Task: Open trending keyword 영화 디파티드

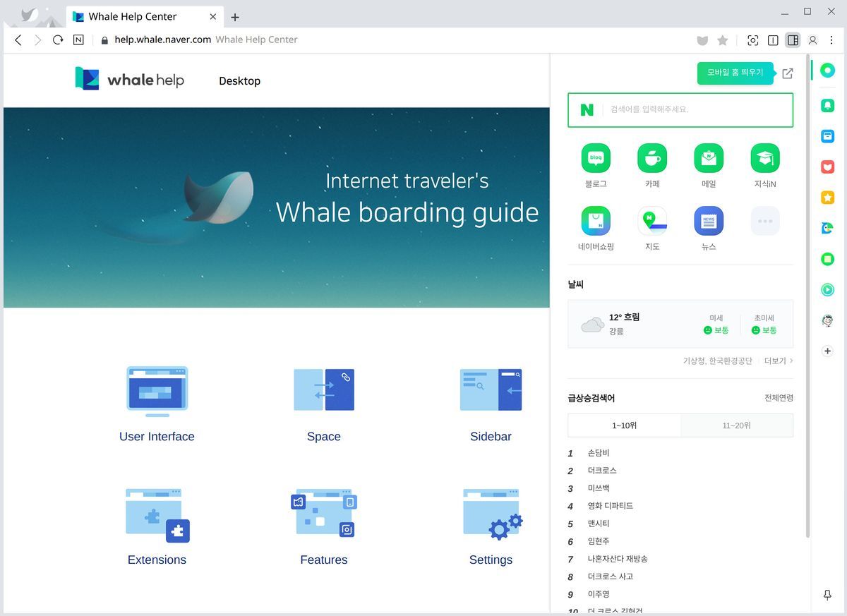Action: (611, 506)
